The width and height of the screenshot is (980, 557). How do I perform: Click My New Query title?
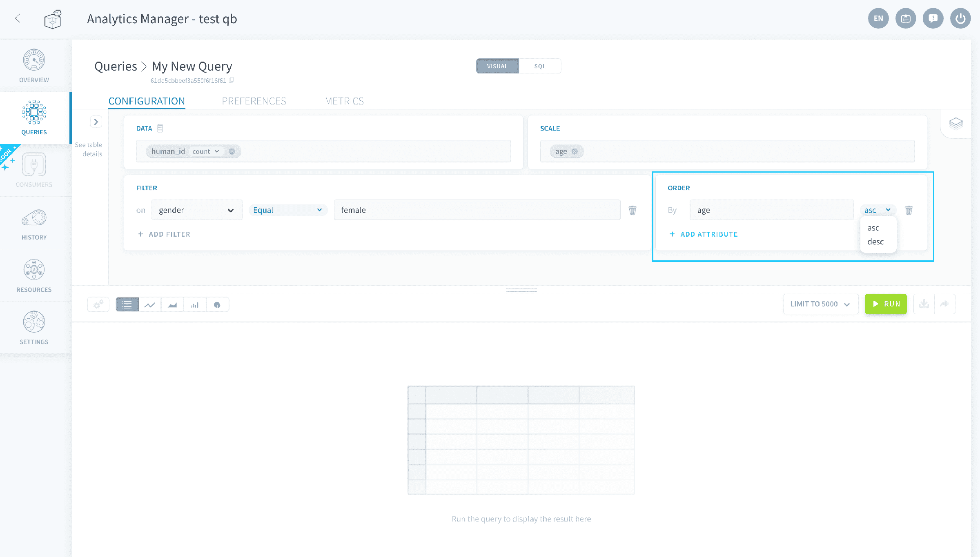pyautogui.click(x=192, y=66)
